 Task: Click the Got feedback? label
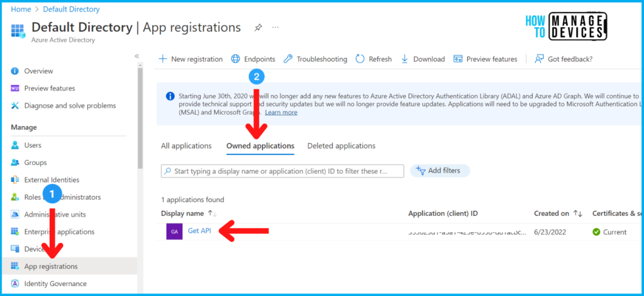(x=570, y=59)
